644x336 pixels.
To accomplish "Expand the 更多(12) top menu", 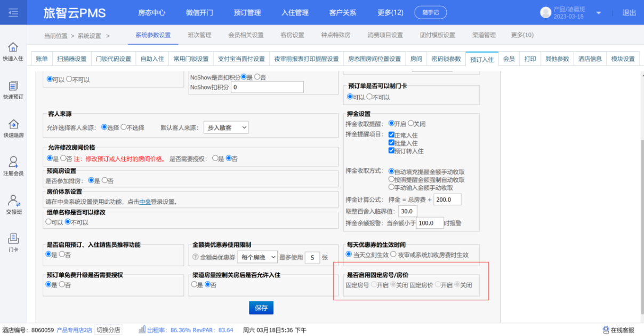I will coord(390,12).
